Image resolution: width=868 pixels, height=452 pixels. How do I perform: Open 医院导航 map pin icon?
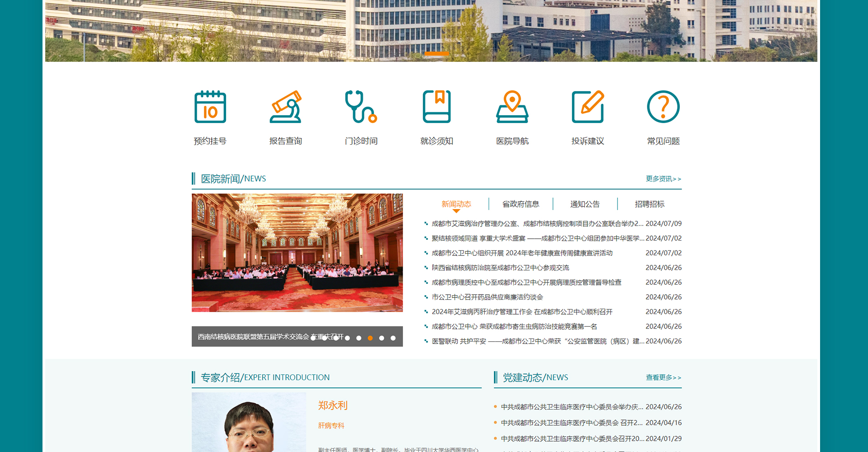(x=512, y=107)
